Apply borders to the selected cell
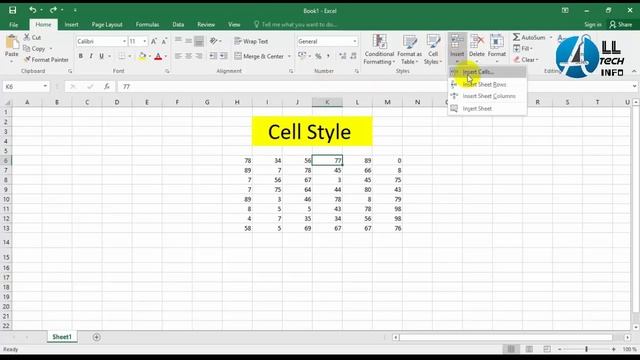The height and width of the screenshot is (360, 640). pos(122,56)
